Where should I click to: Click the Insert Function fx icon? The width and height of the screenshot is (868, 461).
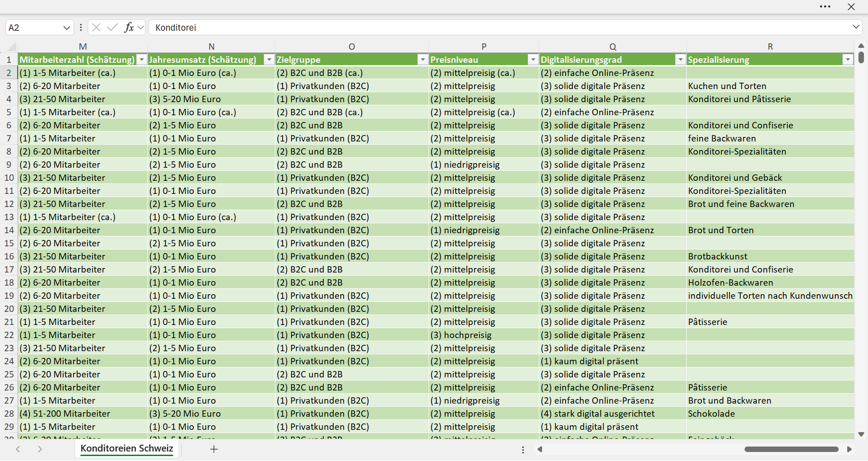tap(129, 27)
